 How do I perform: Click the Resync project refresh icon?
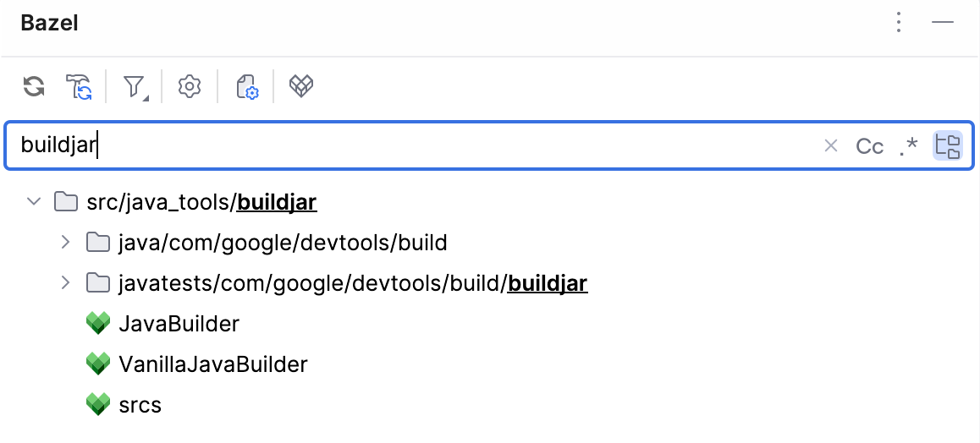pos(34,86)
